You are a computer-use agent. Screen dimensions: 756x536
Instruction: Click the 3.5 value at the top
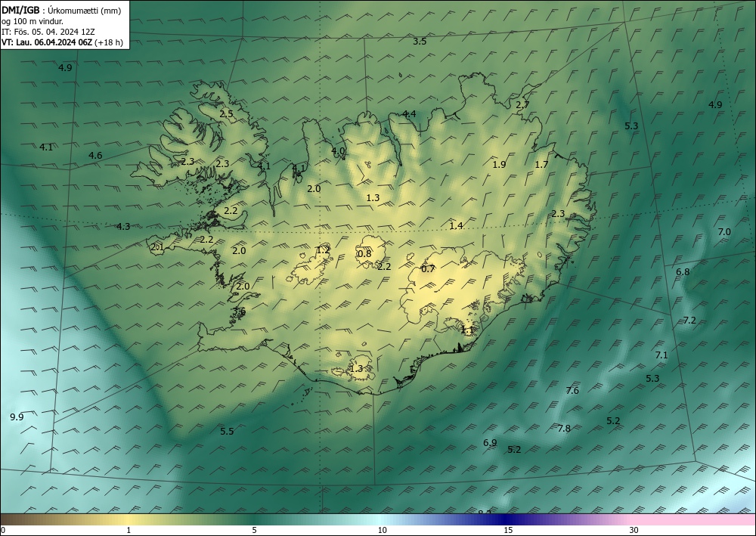coord(420,42)
